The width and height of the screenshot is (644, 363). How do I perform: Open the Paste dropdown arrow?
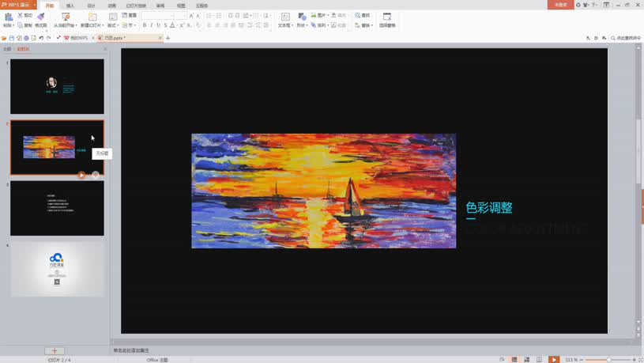click(13, 25)
